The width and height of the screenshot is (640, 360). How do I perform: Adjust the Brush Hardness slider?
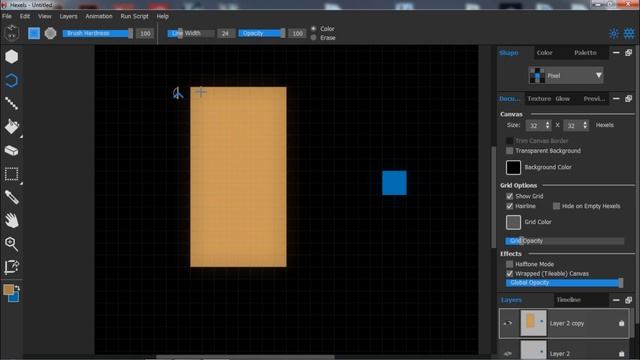coord(98,33)
